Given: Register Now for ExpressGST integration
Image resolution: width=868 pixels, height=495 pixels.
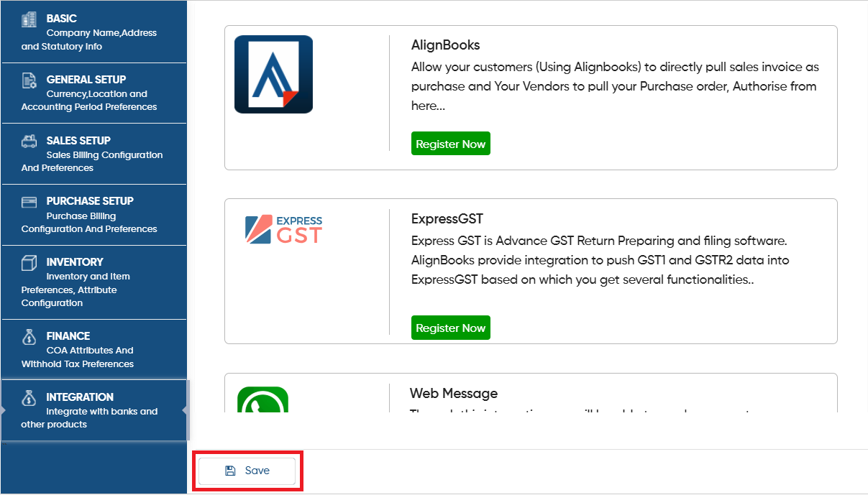Looking at the screenshot, I should point(451,328).
